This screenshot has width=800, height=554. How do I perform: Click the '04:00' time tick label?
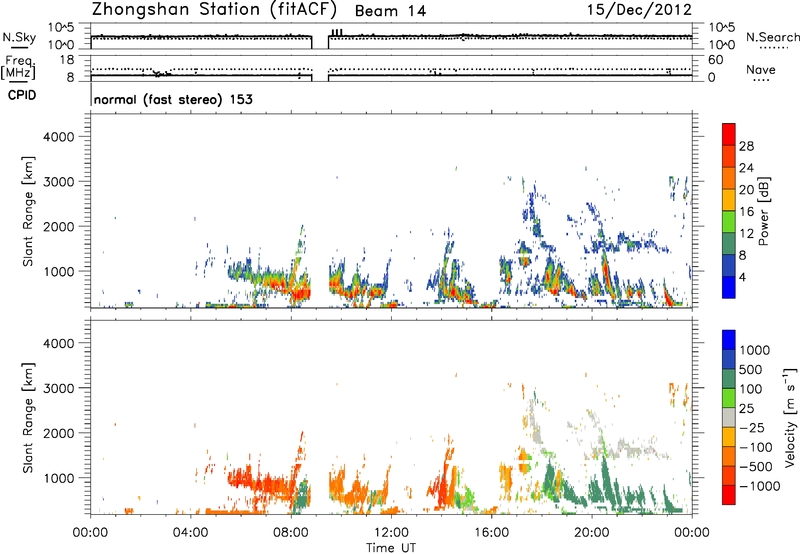pyautogui.click(x=190, y=533)
